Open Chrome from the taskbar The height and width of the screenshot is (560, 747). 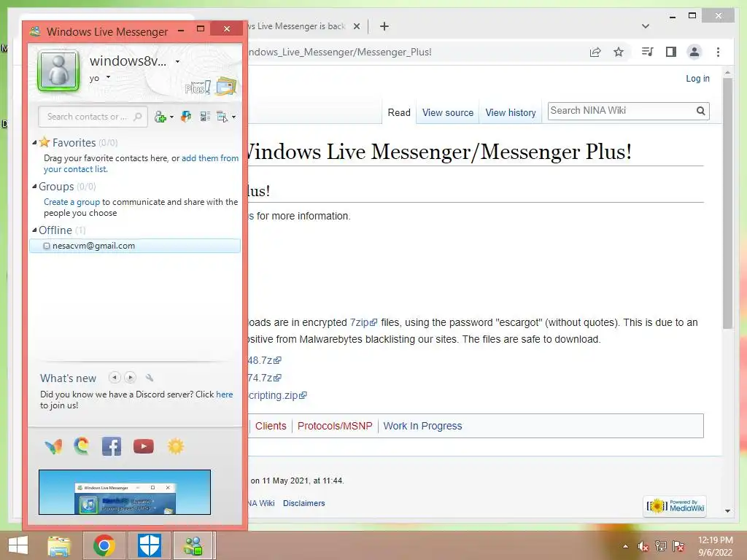(x=104, y=545)
